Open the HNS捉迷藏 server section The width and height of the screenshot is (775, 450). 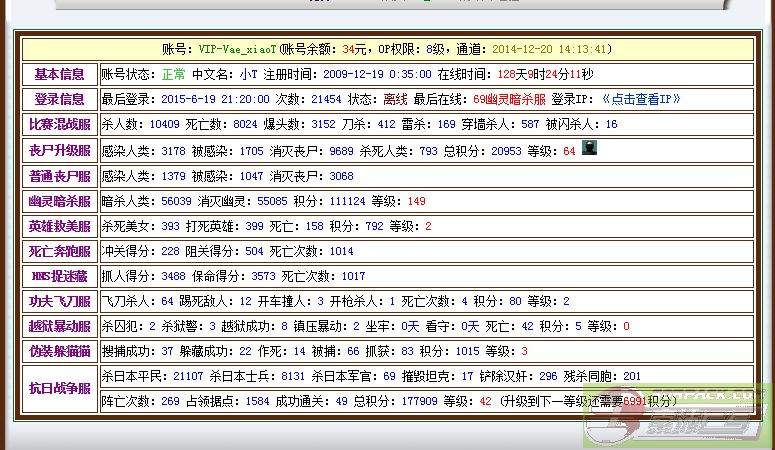tap(60, 276)
